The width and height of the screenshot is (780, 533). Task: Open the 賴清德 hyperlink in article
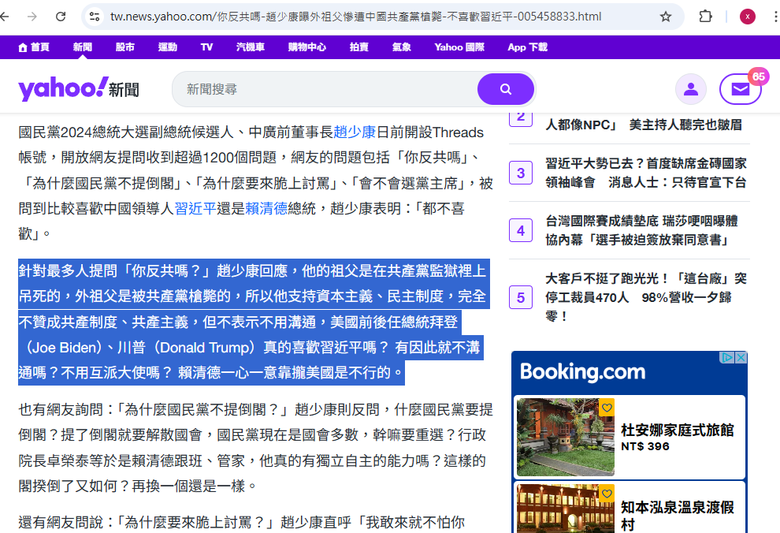click(x=266, y=209)
